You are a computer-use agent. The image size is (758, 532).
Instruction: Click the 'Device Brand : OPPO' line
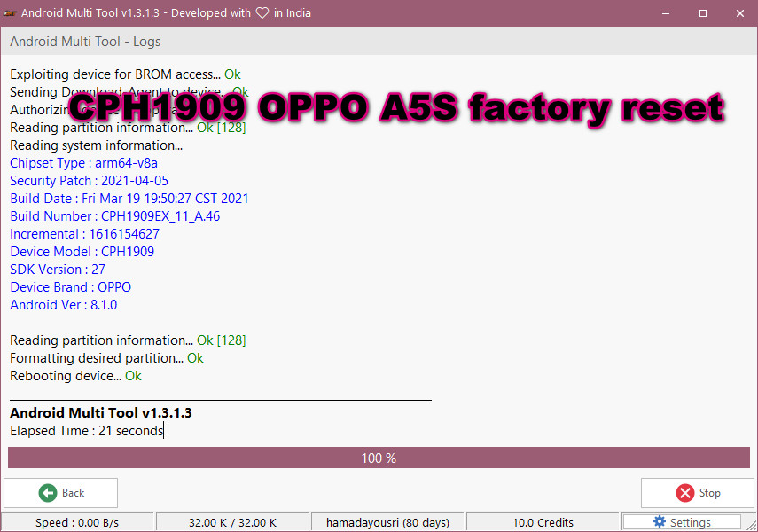pos(71,287)
